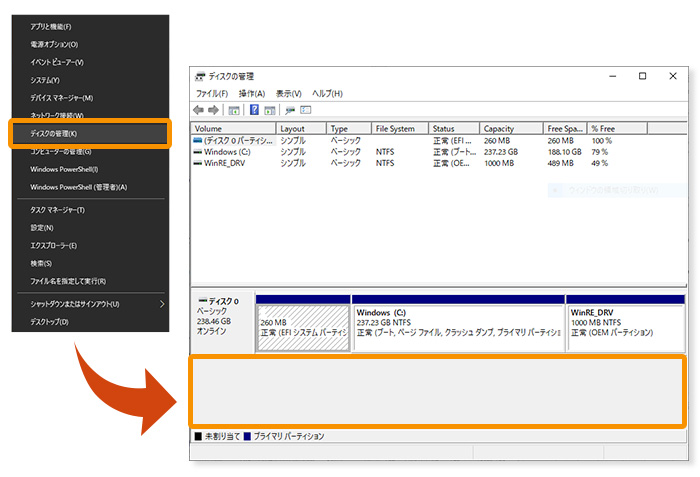Select デスクトップ(D) in context menu

49,322
